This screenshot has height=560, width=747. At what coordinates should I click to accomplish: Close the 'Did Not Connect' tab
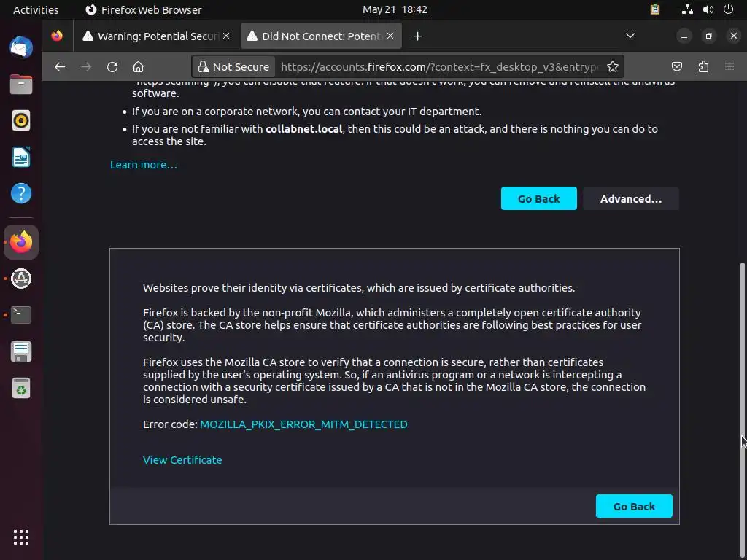click(x=390, y=36)
